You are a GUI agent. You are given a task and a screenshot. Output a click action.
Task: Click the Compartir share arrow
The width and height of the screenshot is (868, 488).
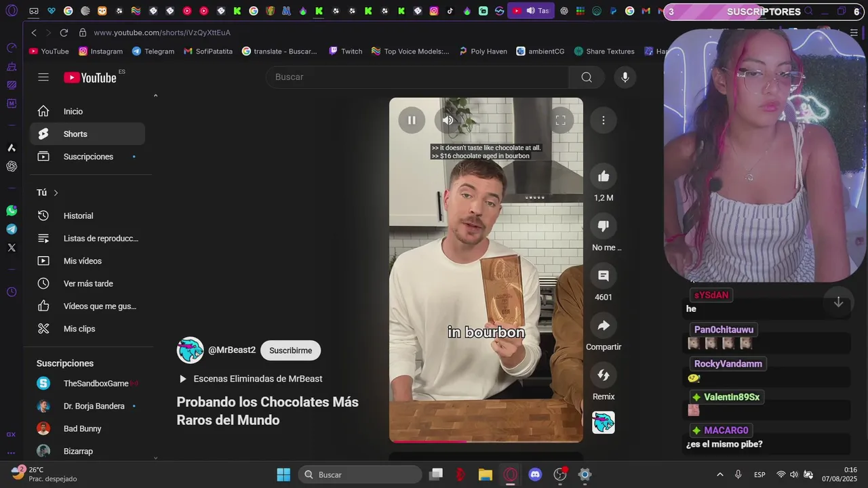[603, 325]
